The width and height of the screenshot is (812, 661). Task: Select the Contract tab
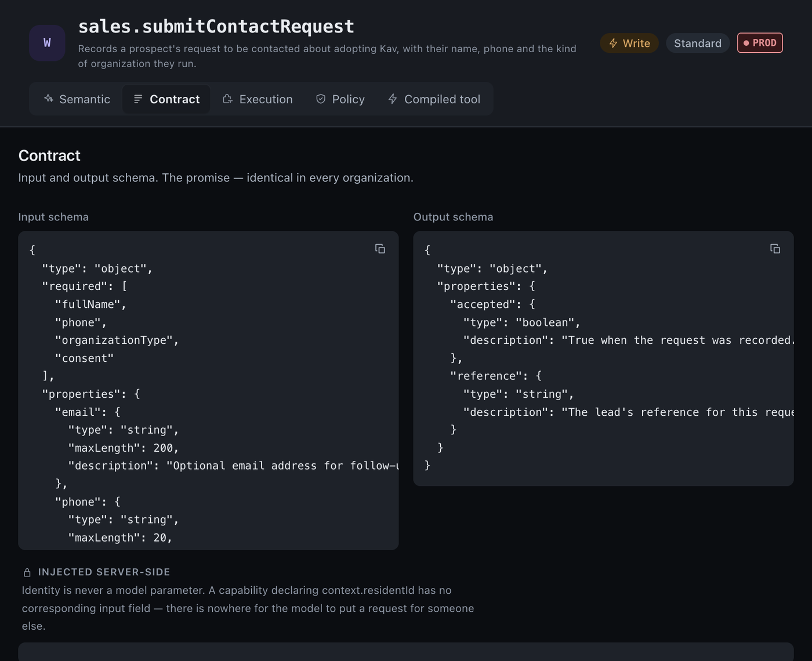(166, 99)
